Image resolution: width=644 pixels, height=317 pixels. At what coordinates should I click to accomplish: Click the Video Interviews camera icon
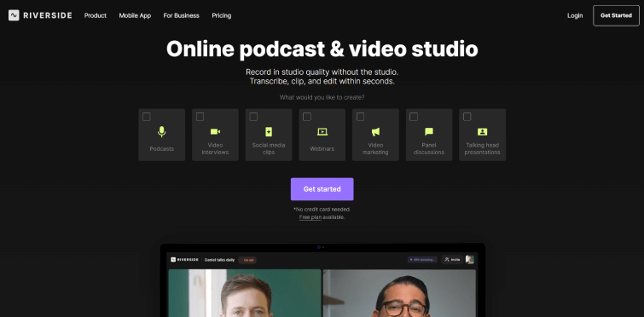pos(215,131)
